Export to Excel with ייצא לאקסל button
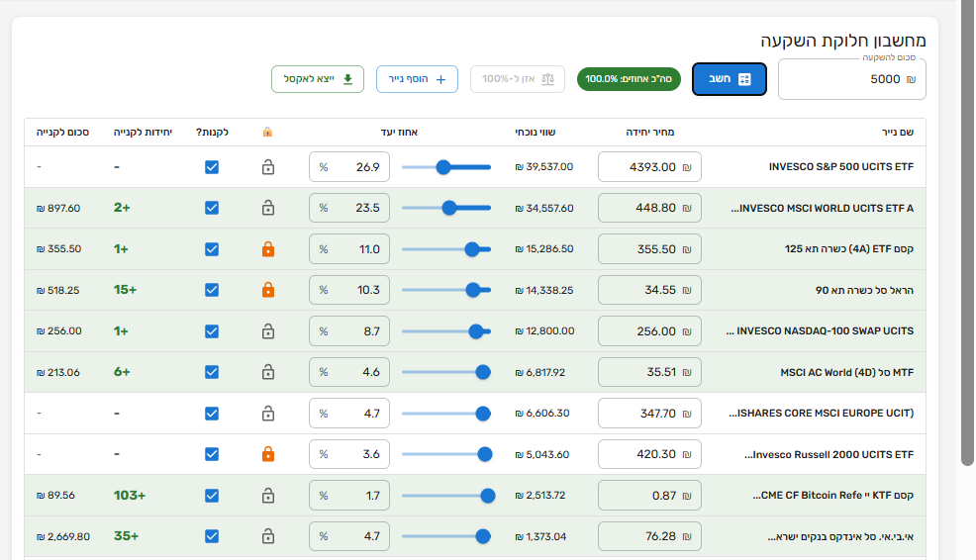Viewport: 976px width, 560px height. click(318, 79)
